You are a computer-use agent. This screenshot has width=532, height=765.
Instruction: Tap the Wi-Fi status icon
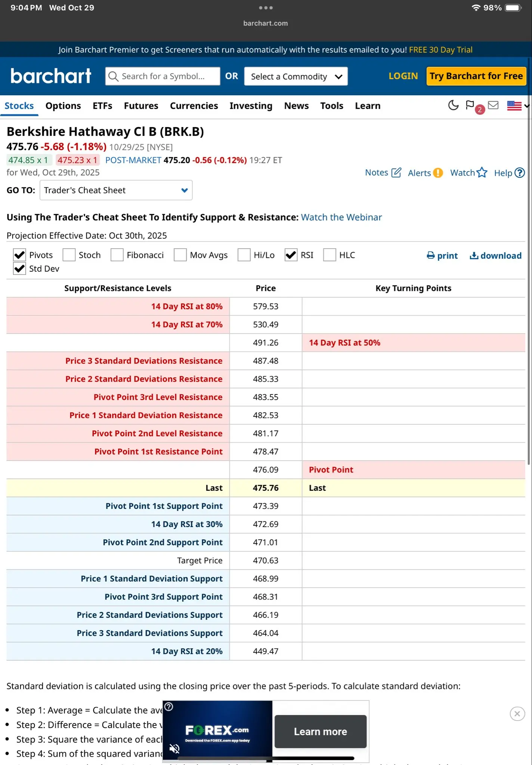476,8
